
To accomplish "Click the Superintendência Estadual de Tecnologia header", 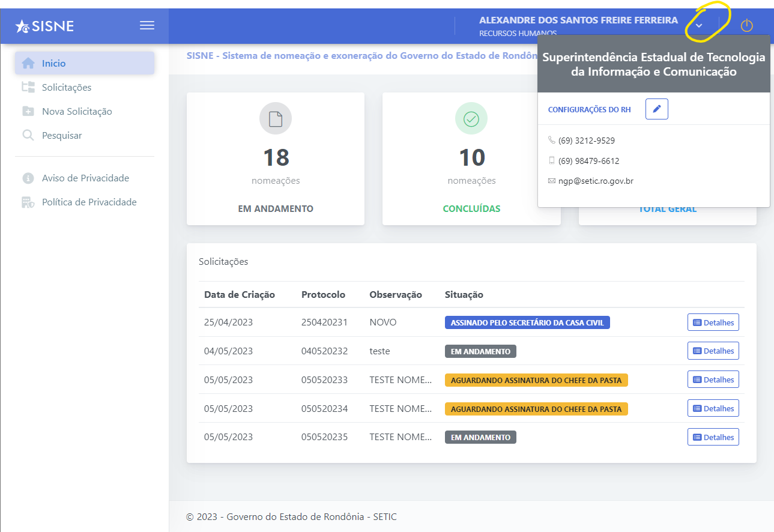I will [654, 64].
